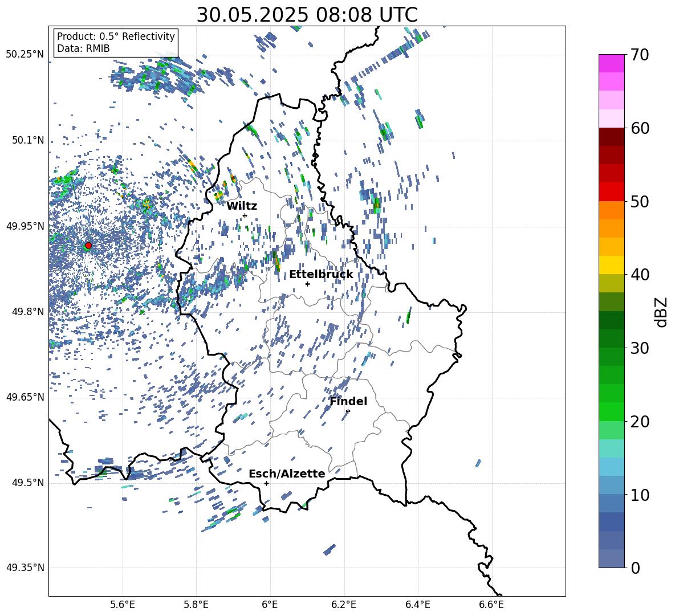The image size is (675, 616).
Task: Click the Product: 0.5° Reflectivity text
Action: click(116, 36)
